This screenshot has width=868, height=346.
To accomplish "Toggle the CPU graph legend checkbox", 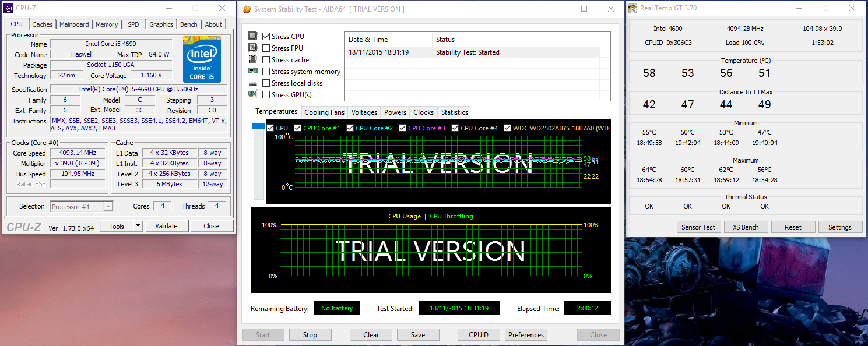I will 270,128.
